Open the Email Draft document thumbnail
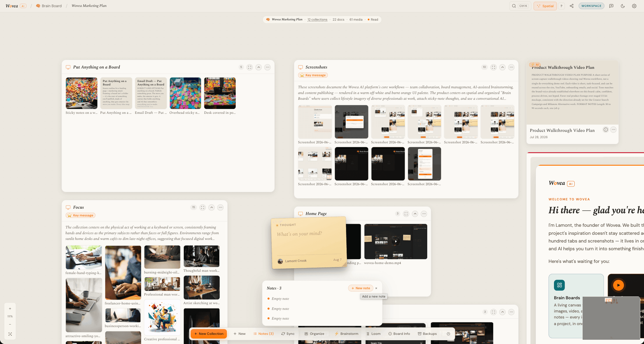Viewport: 644px width, 344px height. tap(151, 93)
